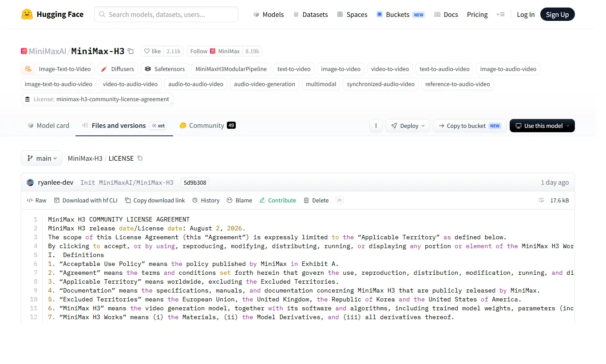606x364 pixels.
Task: Open the image-text-to-audio-video tag
Action: pyautogui.click(x=59, y=84)
